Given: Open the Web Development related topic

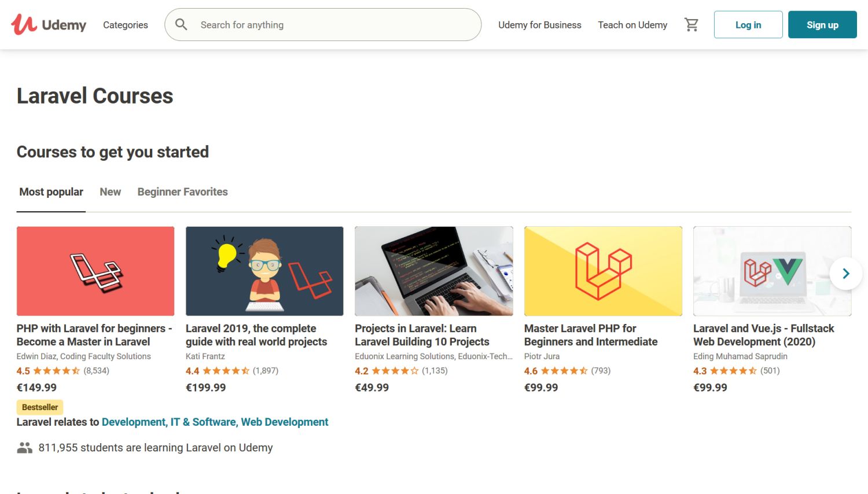Looking at the screenshot, I should (284, 422).
